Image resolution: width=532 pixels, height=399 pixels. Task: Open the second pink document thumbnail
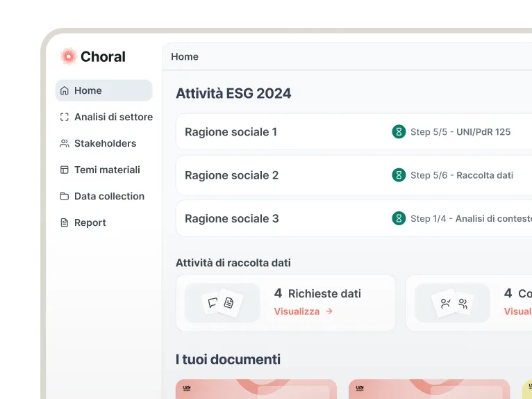[429, 389]
